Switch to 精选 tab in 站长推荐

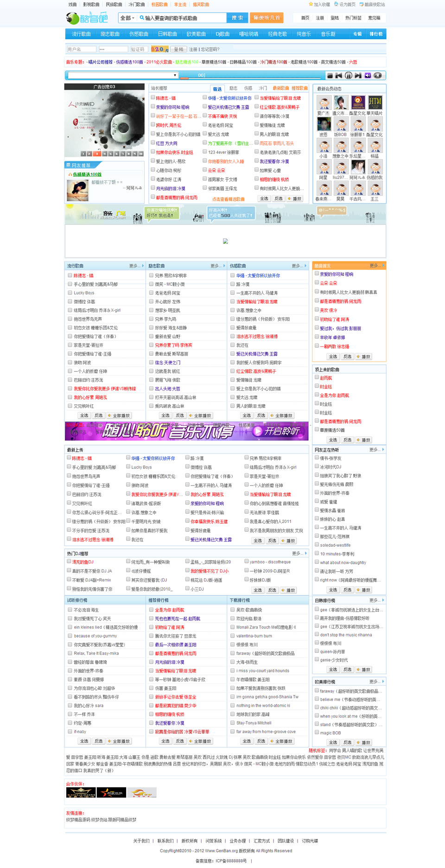click(217, 89)
